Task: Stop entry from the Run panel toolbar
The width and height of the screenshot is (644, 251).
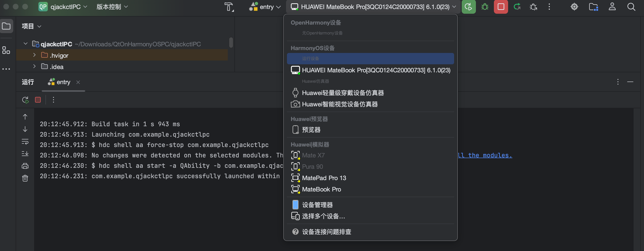Action: click(38, 100)
